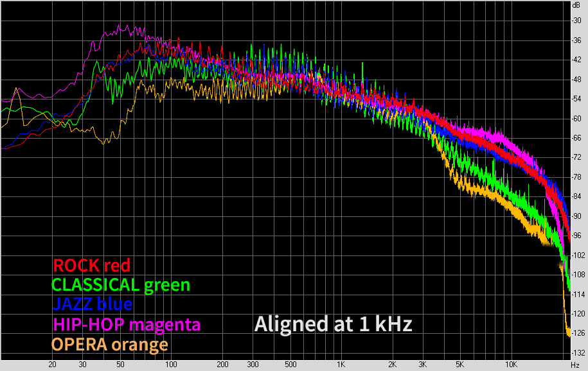
Task: Click the 20 Hz frequency axis label
Action: (x=52, y=365)
